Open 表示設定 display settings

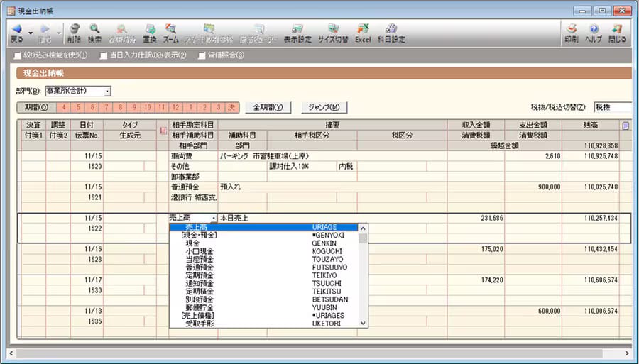click(297, 29)
